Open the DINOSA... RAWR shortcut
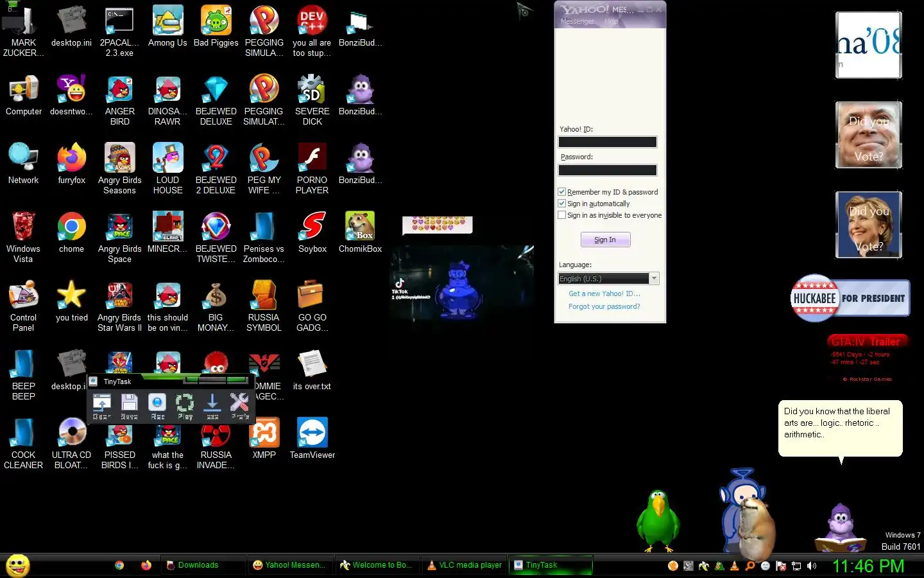The width and height of the screenshot is (924, 578). click(x=167, y=100)
